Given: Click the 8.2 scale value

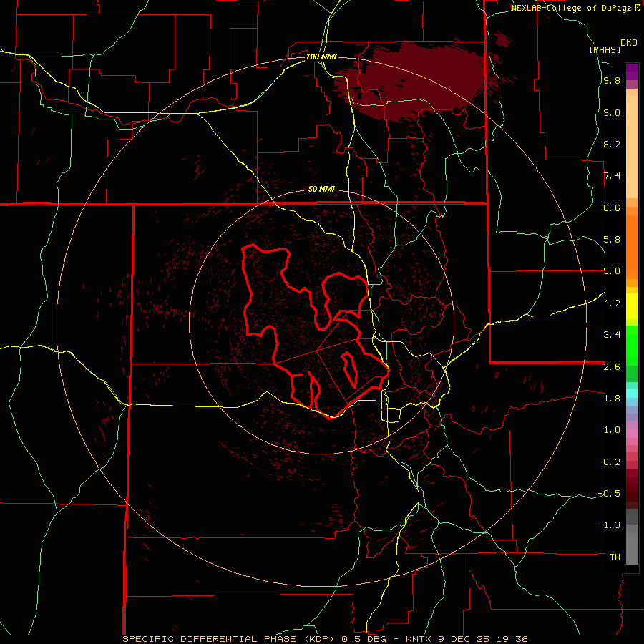Looking at the screenshot, I should point(612,144).
